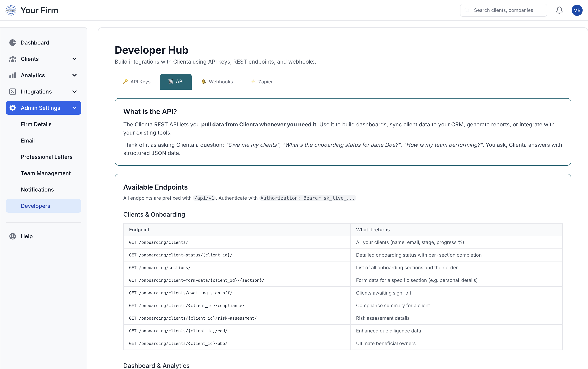Open the notifications bell icon
Screen dimensions: 588x369
(x=559, y=10)
